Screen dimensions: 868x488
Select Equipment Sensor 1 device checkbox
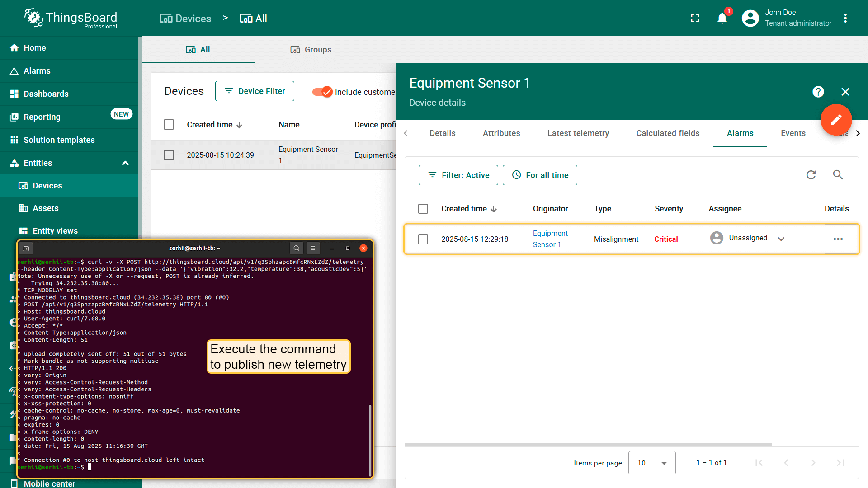[x=169, y=155]
